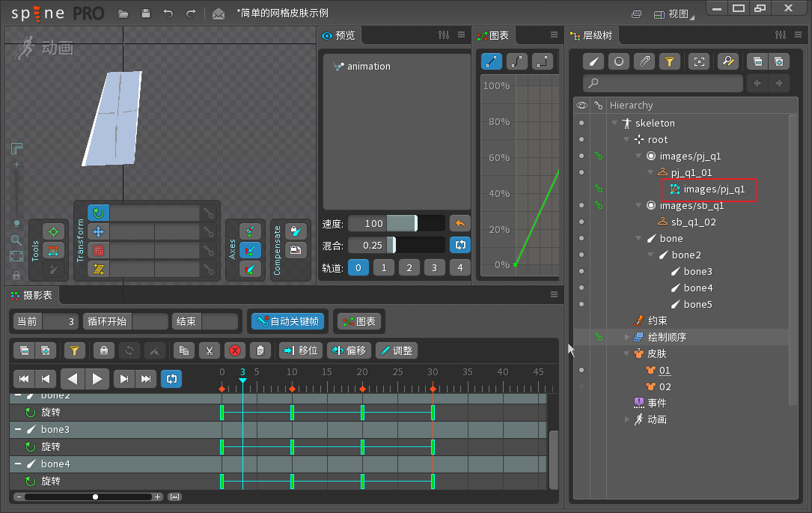Undo the last action
The width and height of the screenshot is (812, 513).
[x=168, y=13]
